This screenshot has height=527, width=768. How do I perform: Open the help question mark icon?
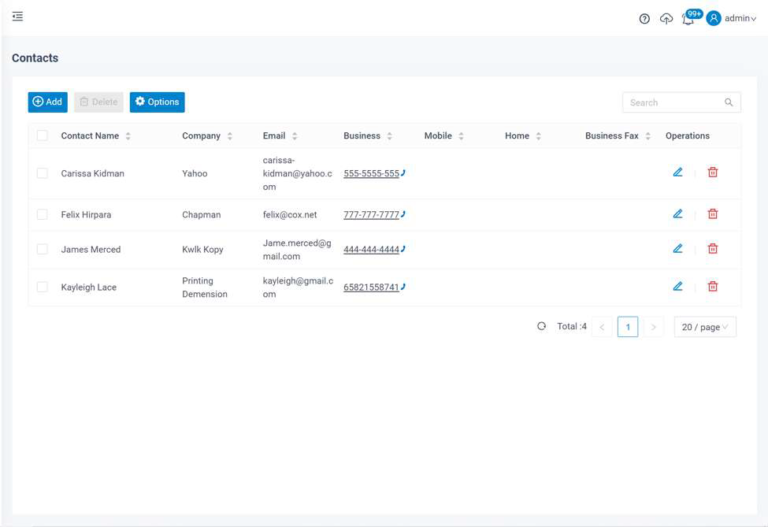tap(644, 19)
